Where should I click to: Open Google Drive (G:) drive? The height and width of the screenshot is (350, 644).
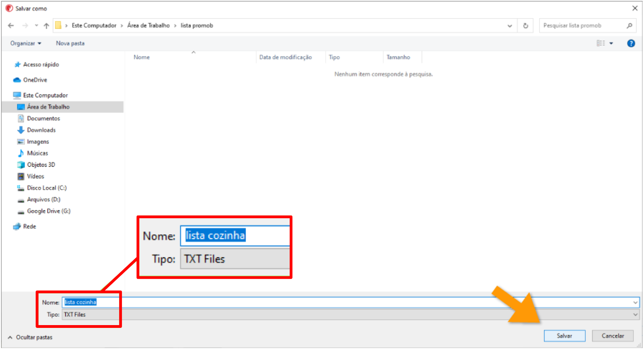coord(49,211)
